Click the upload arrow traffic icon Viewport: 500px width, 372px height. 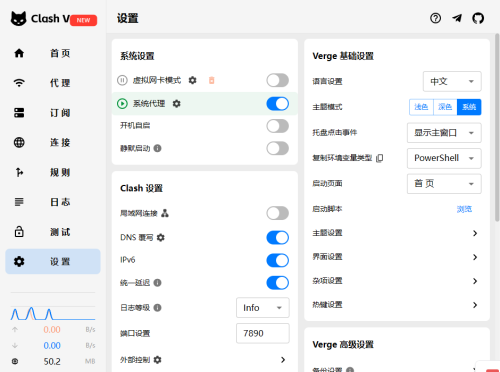(15, 330)
